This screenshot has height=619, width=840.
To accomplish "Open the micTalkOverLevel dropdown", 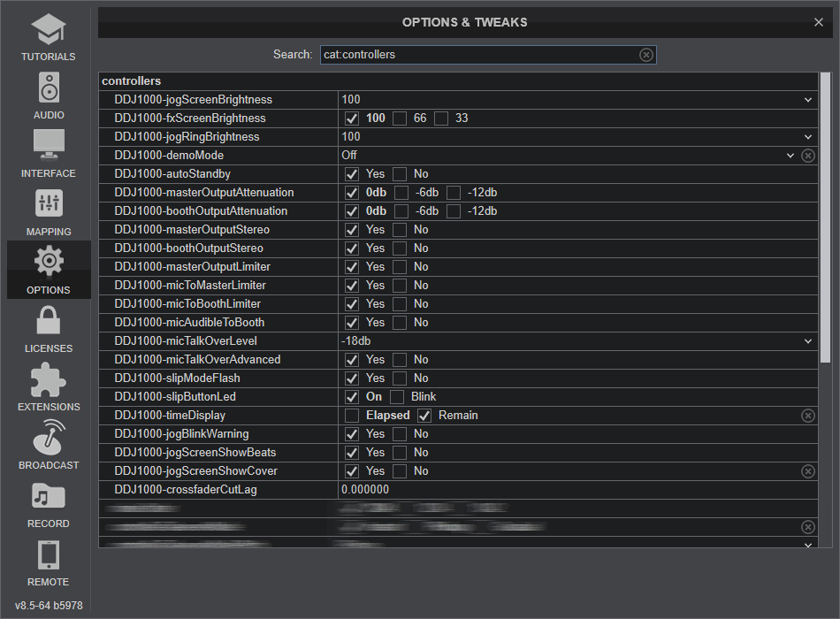I will 807,341.
